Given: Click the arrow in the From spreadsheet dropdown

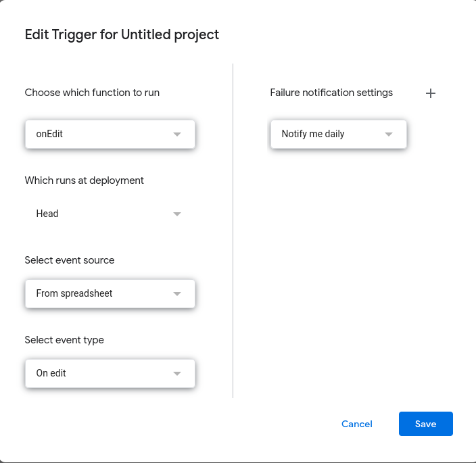Looking at the screenshot, I should coord(177,293).
